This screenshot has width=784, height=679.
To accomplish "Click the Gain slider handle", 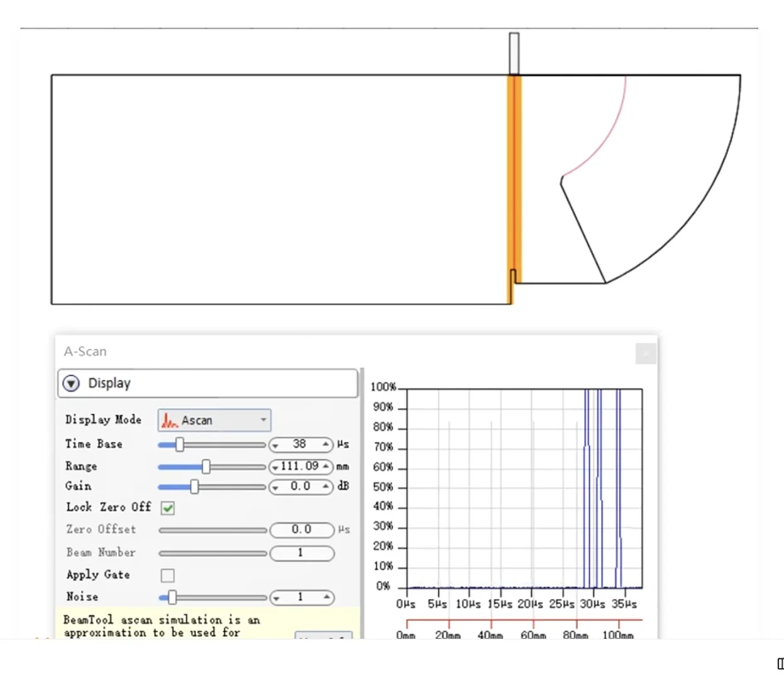I will tap(194, 487).
